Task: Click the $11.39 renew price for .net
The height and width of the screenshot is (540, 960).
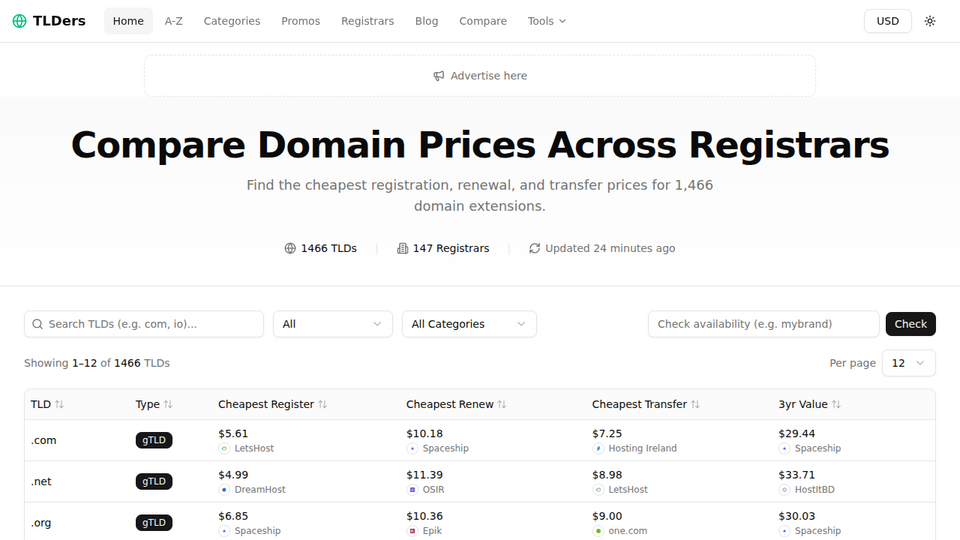Action: click(424, 474)
